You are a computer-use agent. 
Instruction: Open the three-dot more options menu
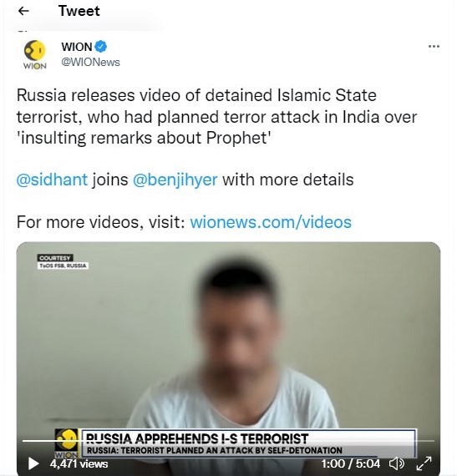434,47
